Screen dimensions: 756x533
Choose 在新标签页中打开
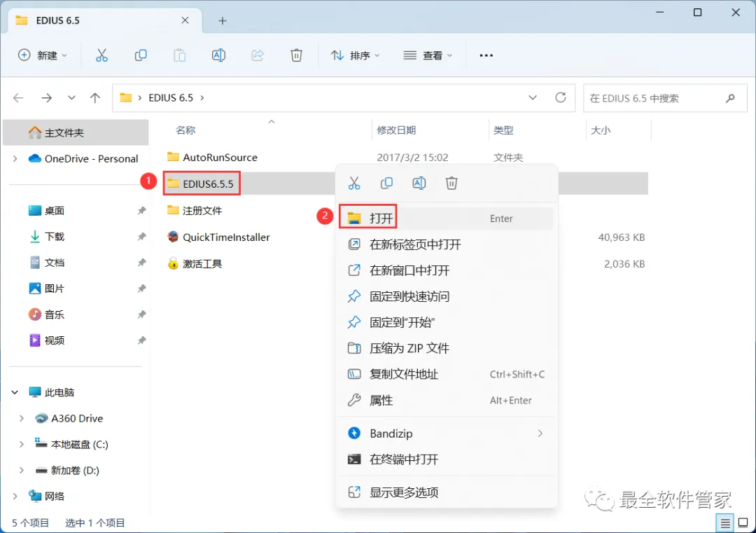[447, 244]
